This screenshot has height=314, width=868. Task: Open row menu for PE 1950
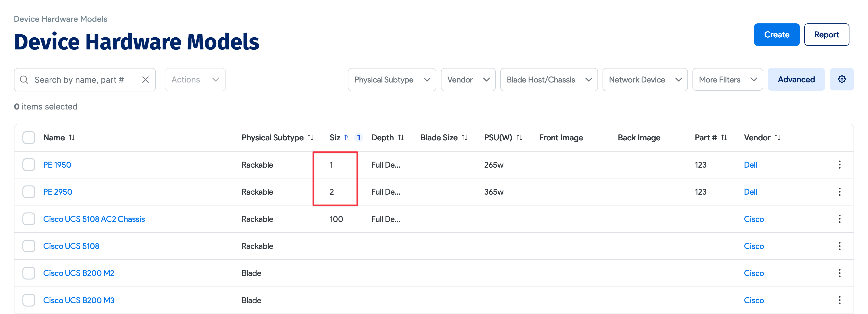click(839, 165)
